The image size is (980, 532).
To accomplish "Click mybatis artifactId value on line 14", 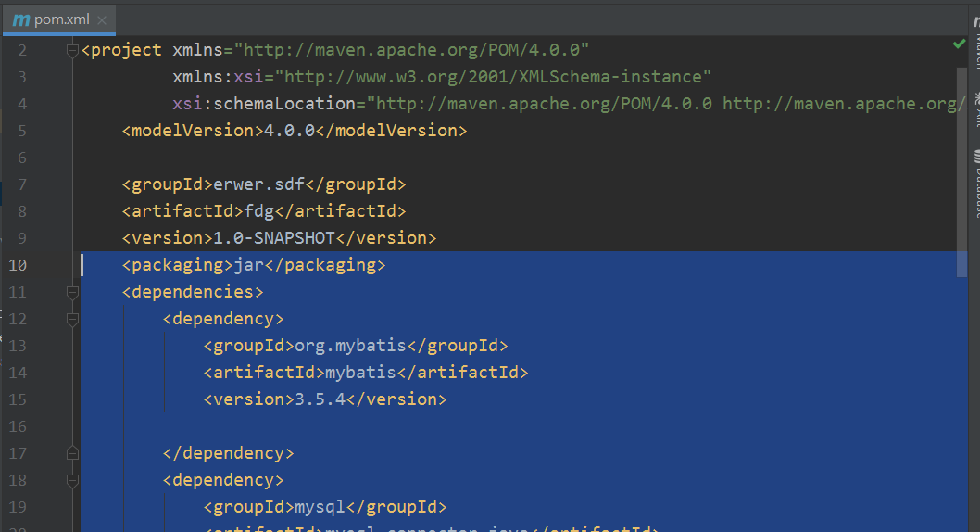I will [360, 373].
